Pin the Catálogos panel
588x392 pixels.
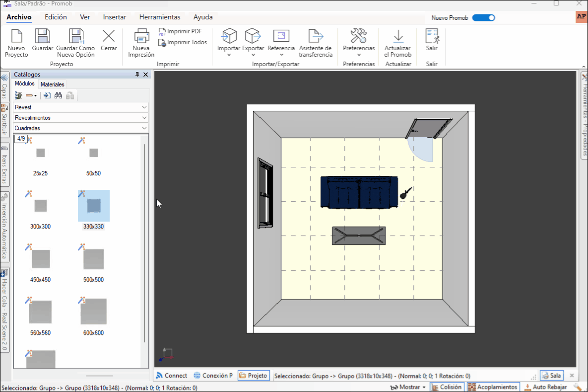[x=137, y=75]
